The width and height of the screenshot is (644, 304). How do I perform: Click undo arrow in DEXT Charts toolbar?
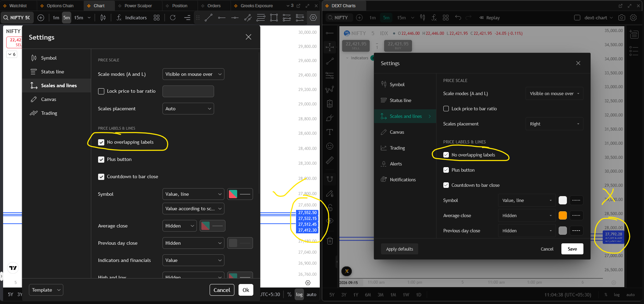pyautogui.click(x=458, y=18)
